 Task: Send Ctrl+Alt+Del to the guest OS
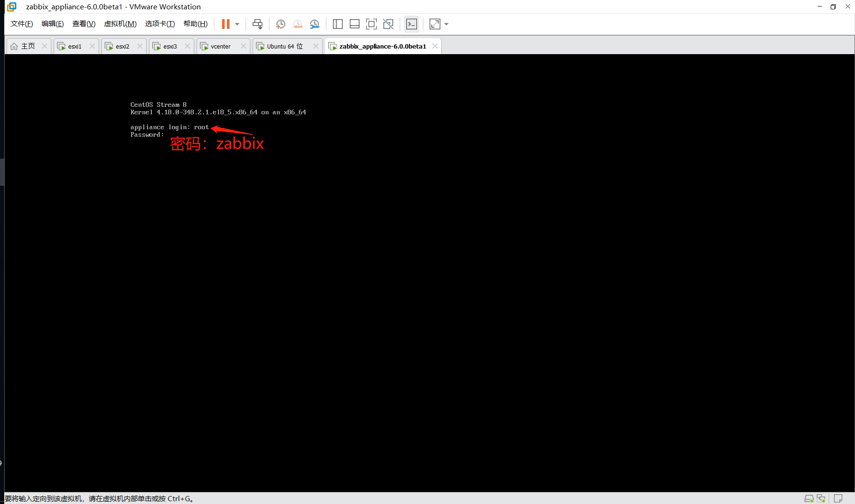pos(257,24)
